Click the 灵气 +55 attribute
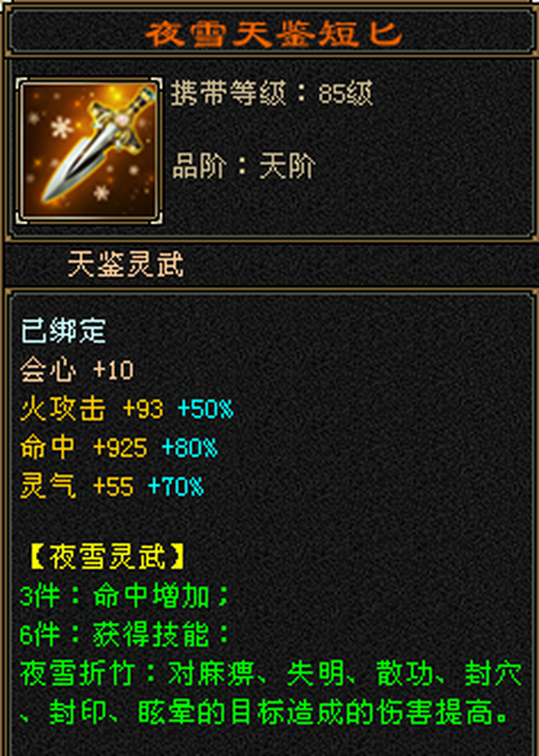 77,486
